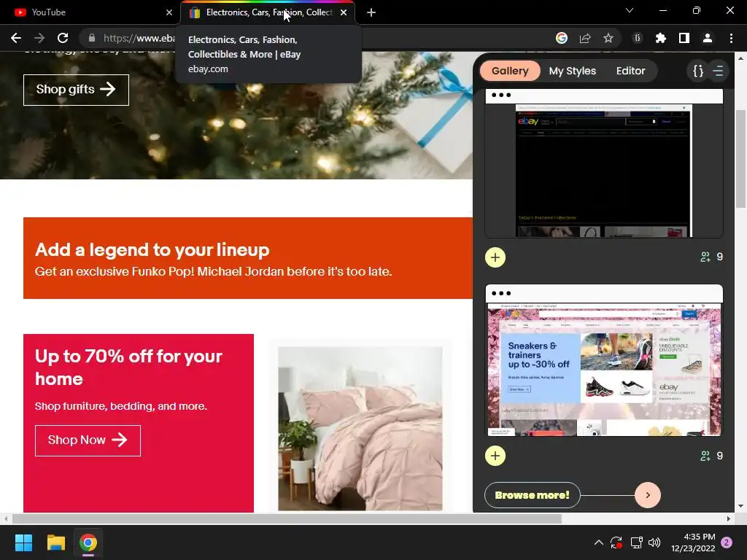The image size is (747, 560).
Task: Add the dark eBay style with plus button
Action: 495,257
